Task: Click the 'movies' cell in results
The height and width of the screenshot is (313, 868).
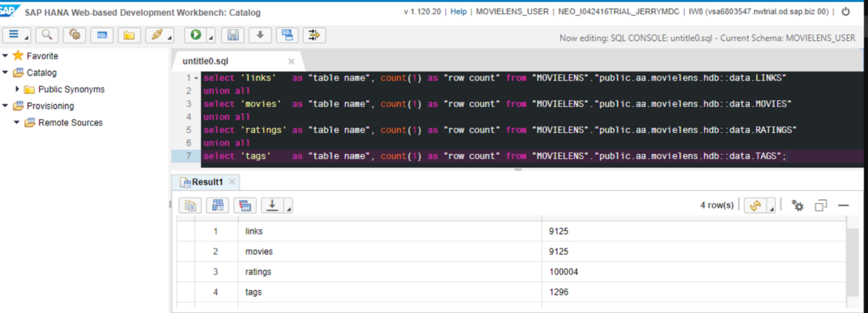Action: pyautogui.click(x=390, y=251)
